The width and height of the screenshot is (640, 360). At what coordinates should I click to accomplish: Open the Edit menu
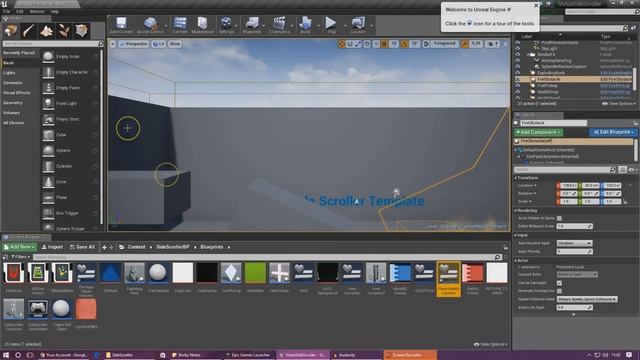point(19,11)
